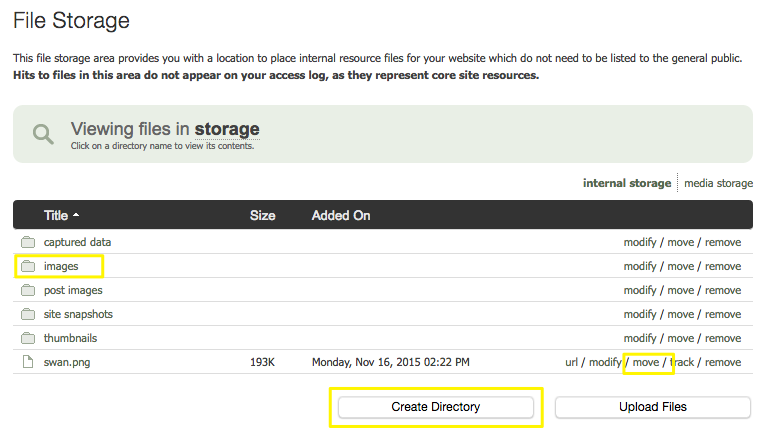The height and width of the screenshot is (433, 774).
Task: Click the folder icon beside captured data
Action: pos(28,242)
